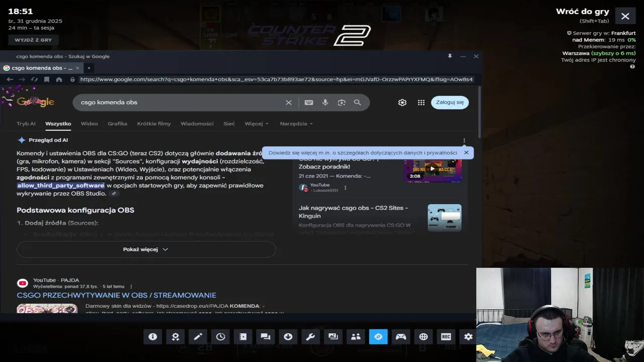Open three-dot menu for AI overview
This screenshot has width=644, height=362.
(x=464, y=141)
